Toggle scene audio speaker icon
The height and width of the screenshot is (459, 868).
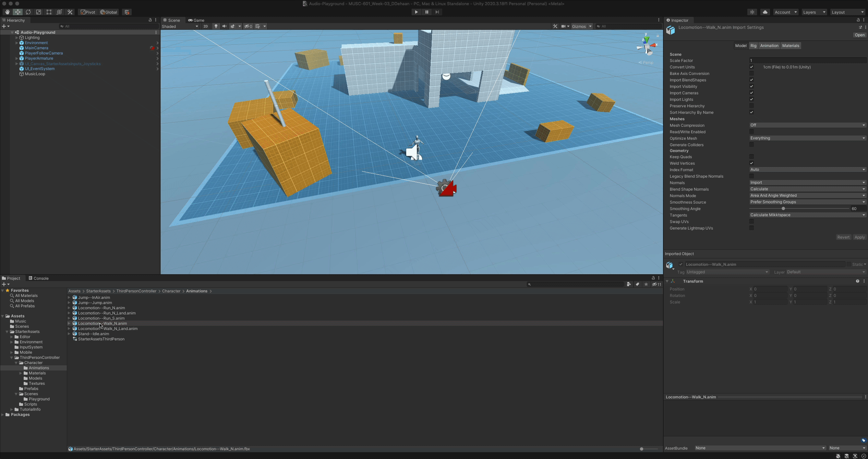tap(224, 26)
